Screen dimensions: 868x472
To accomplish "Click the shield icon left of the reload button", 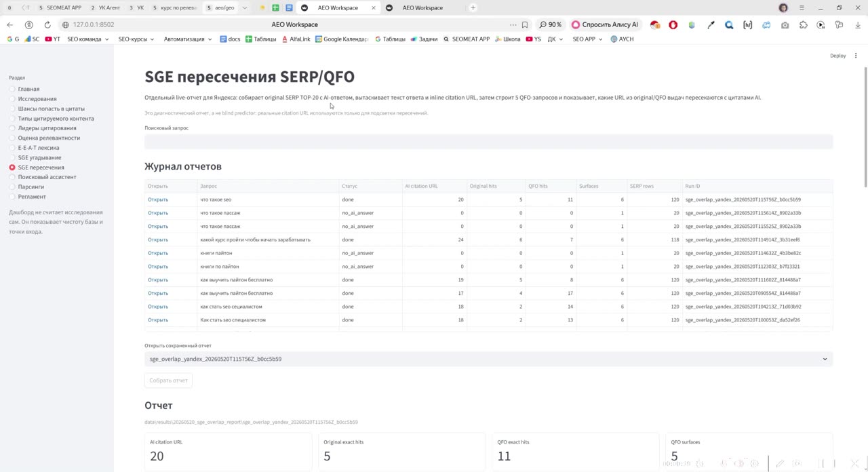I will pyautogui.click(x=28, y=24).
